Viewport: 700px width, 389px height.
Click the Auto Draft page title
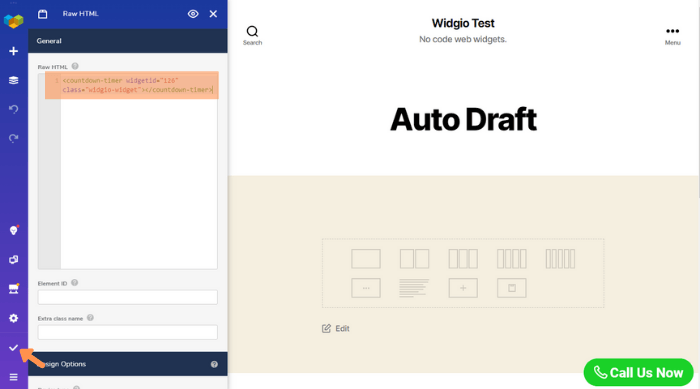click(463, 120)
